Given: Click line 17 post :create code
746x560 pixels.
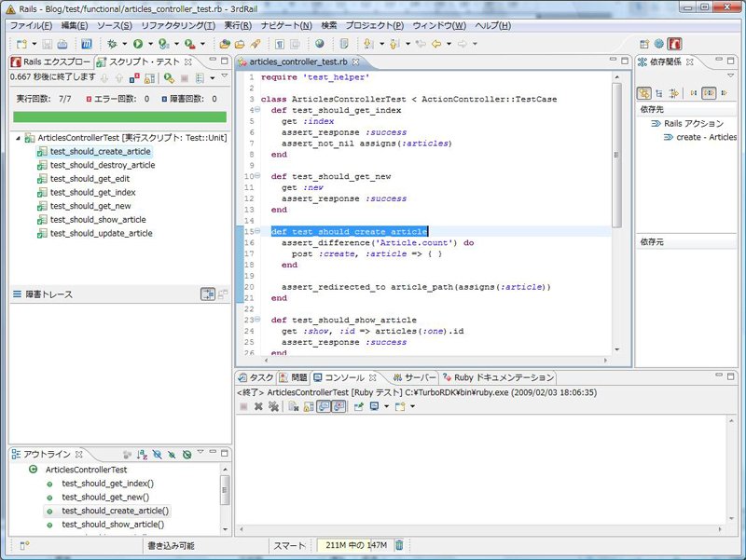Looking at the screenshot, I should pos(366,253).
